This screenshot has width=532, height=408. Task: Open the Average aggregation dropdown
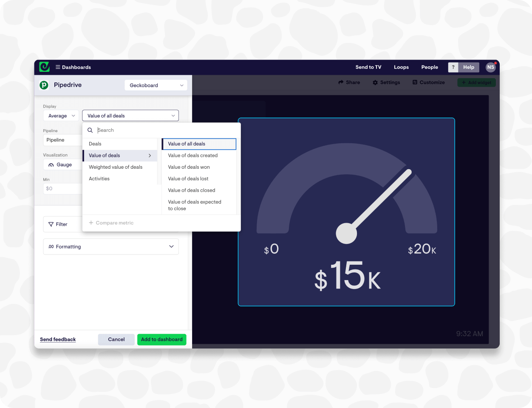[x=61, y=116]
